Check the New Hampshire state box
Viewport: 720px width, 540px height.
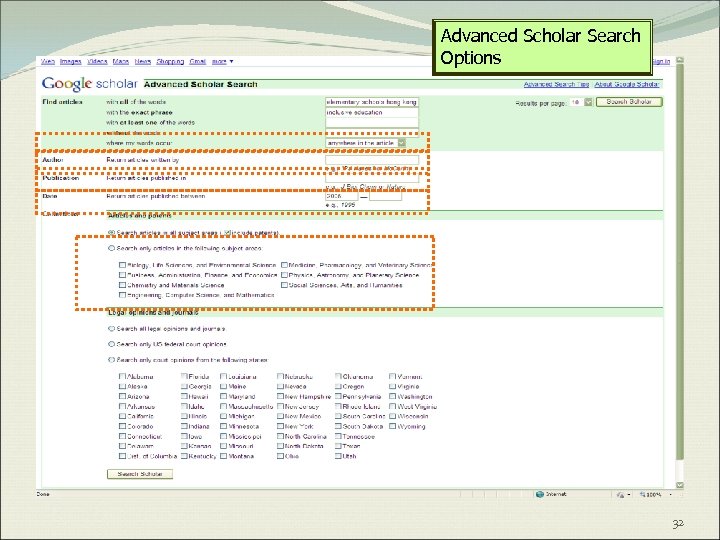(280, 396)
